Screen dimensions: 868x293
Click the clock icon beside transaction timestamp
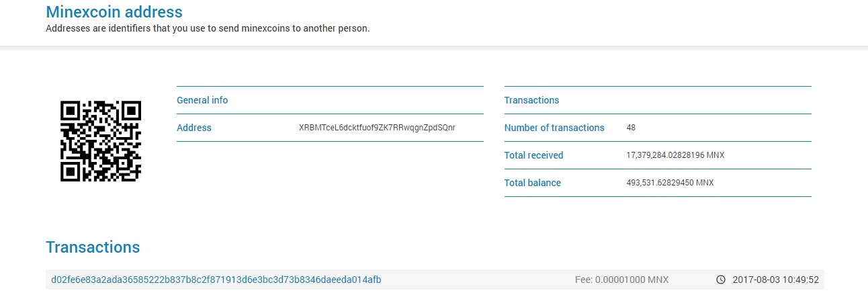[x=721, y=280]
